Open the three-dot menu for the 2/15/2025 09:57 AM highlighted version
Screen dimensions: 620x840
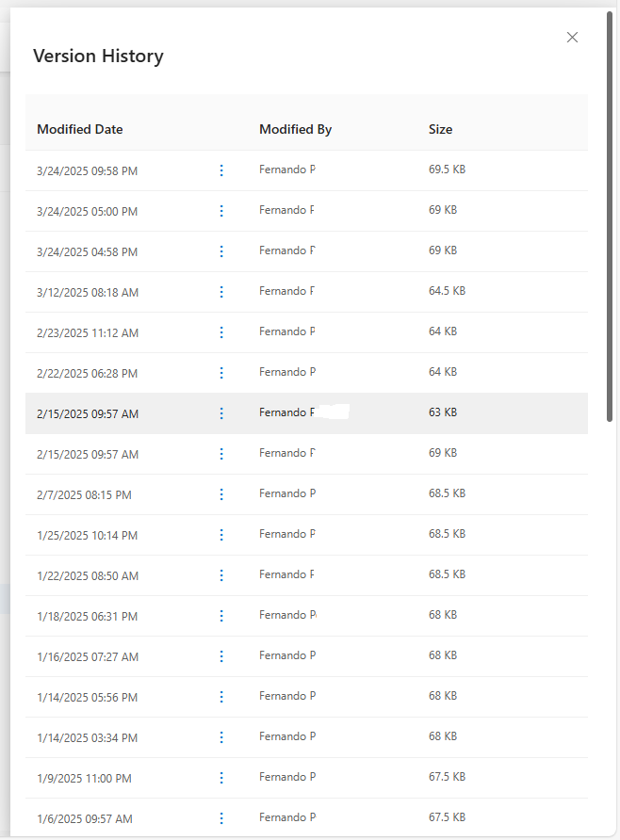pos(221,413)
